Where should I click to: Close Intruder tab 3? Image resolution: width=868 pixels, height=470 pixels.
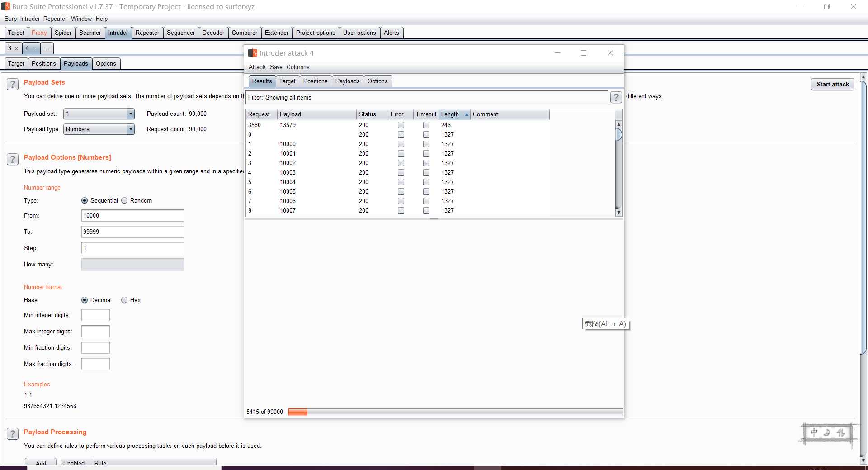[x=17, y=48]
